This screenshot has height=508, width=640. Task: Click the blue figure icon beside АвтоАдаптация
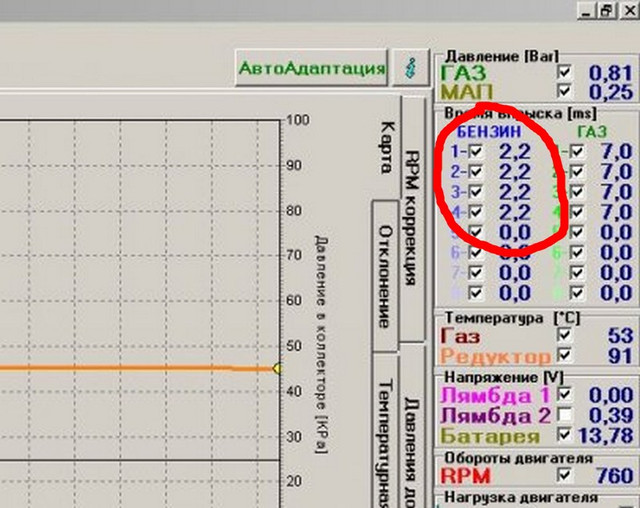click(408, 68)
